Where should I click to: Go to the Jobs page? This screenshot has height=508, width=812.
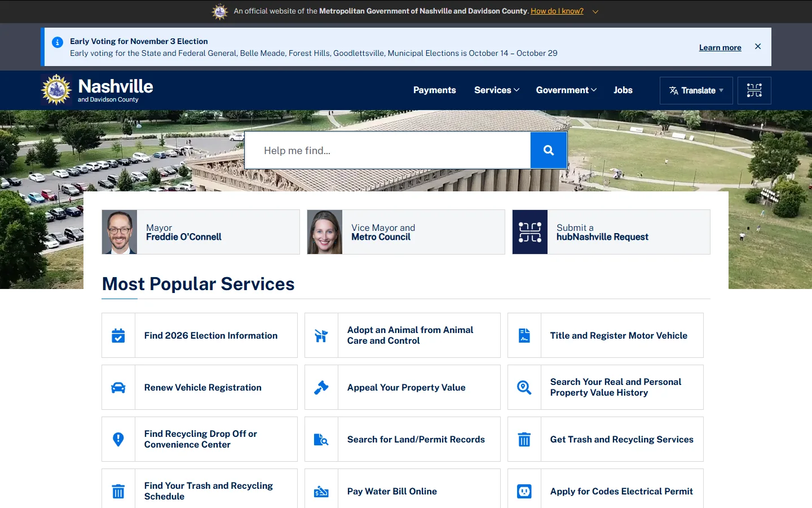pyautogui.click(x=623, y=90)
